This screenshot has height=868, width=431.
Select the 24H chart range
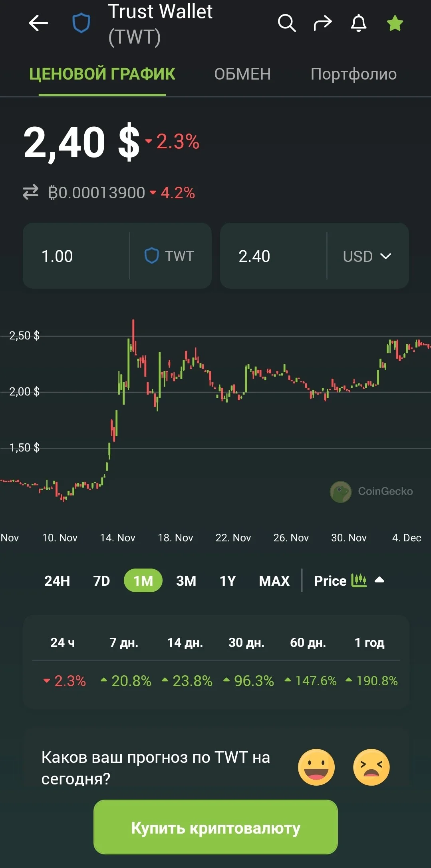pyautogui.click(x=57, y=581)
